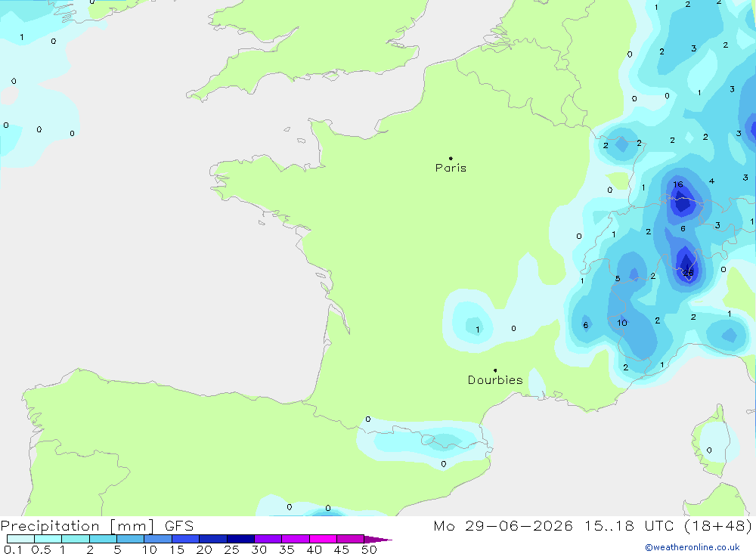
Task: Pick the 1–2 mm legend swatch
Action: [76, 539]
